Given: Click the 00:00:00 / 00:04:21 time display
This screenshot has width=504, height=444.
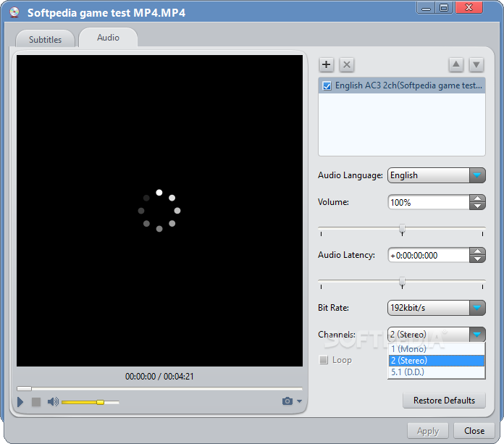Looking at the screenshot, I should coord(159,376).
